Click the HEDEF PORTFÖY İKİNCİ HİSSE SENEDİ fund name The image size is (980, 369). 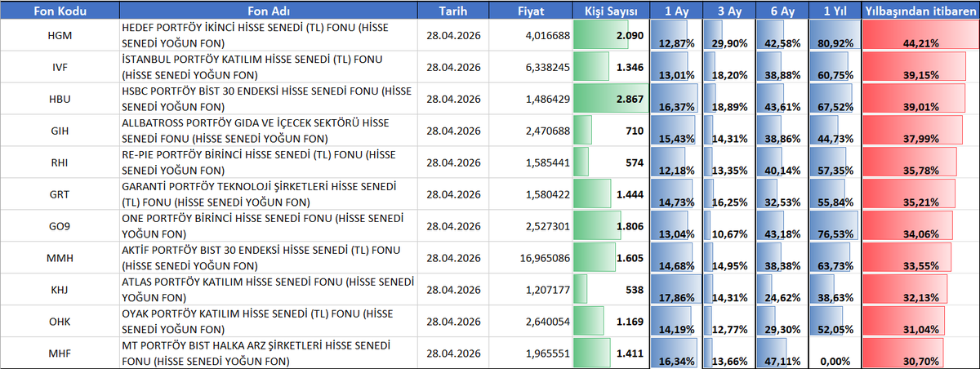tap(268, 35)
